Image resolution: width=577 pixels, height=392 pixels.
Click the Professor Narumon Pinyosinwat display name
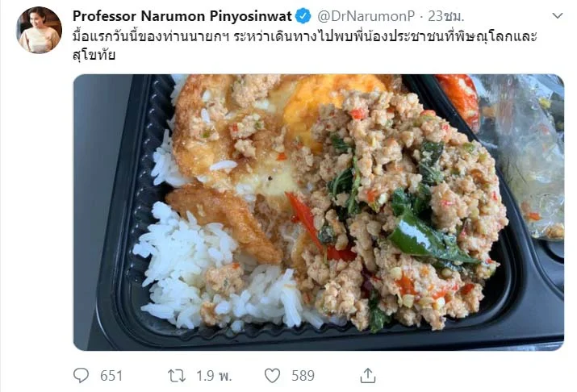[x=182, y=16]
